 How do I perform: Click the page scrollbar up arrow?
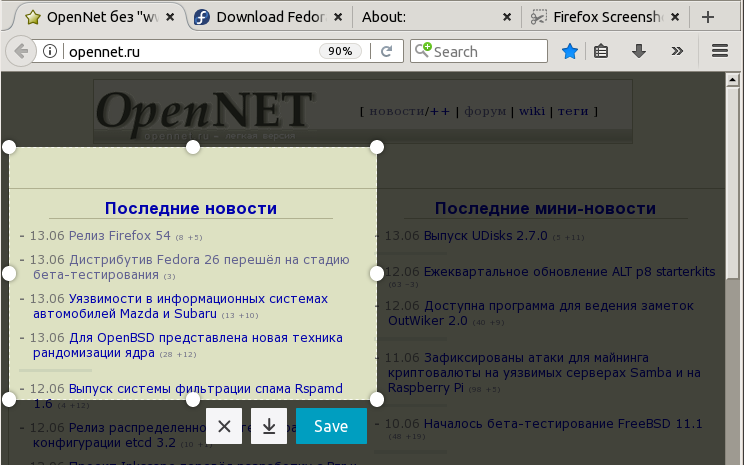(x=732, y=80)
